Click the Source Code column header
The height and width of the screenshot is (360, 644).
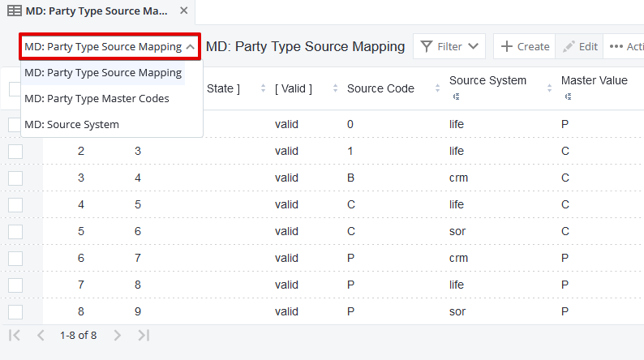click(x=380, y=88)
